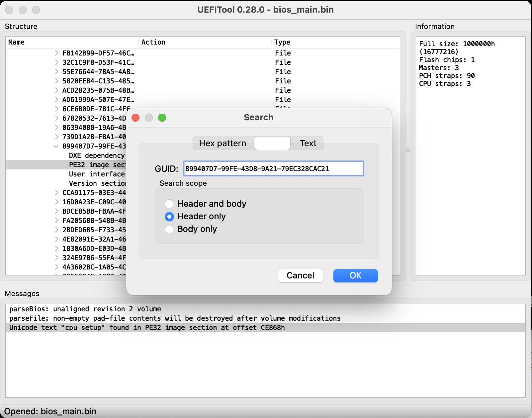The image size is (532, 418).
Task: Collapse the 899407D7-99FE-43 file node
Action: point(56,146)
